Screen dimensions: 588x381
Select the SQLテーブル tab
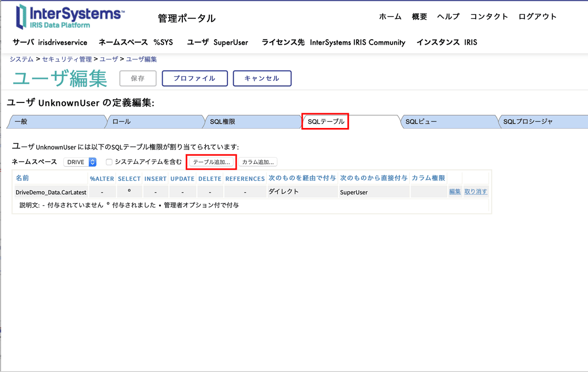tap(326, 122)
